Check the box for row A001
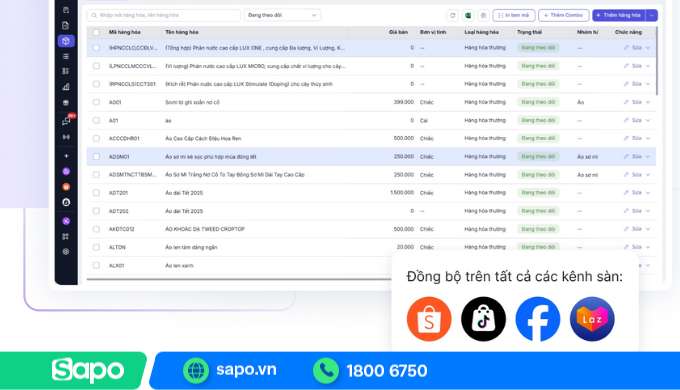Image resolution: width=680 pixels, height=390 pixels. pos(96,102)
